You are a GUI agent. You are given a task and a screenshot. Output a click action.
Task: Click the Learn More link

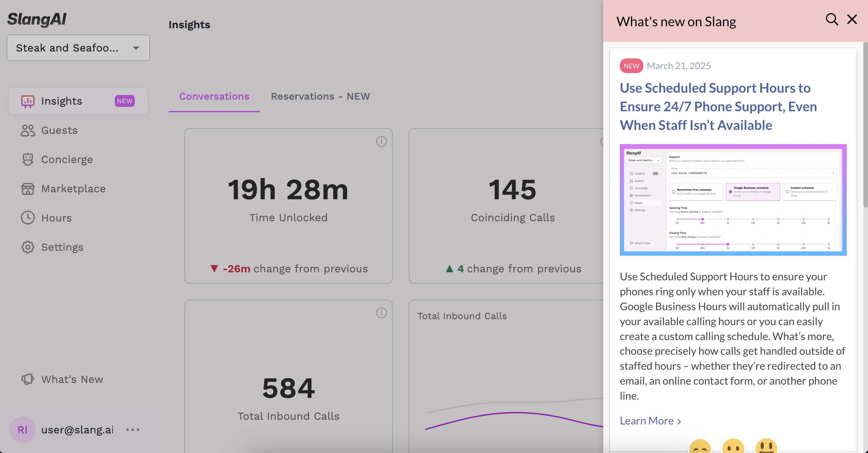point(650,420)
